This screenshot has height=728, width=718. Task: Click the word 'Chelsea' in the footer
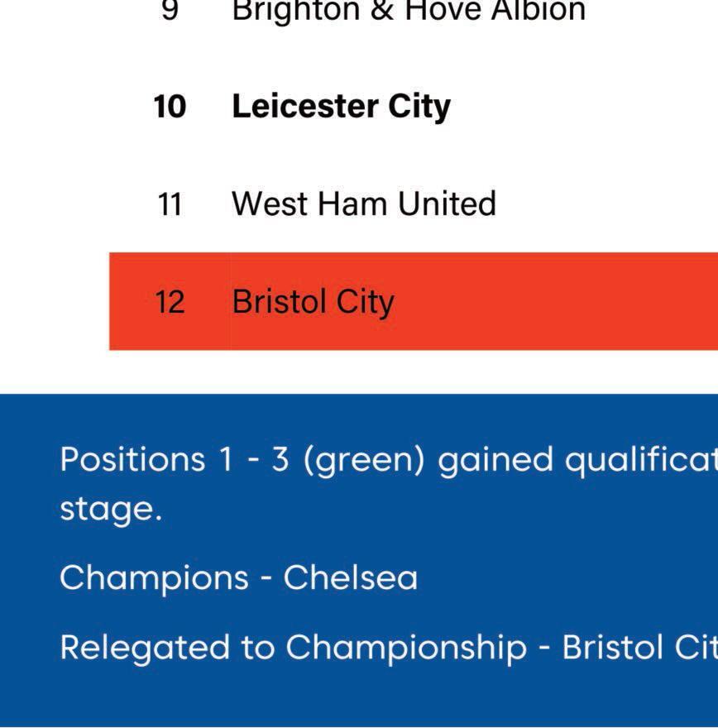pyautogui.click(x=351, y=578)
